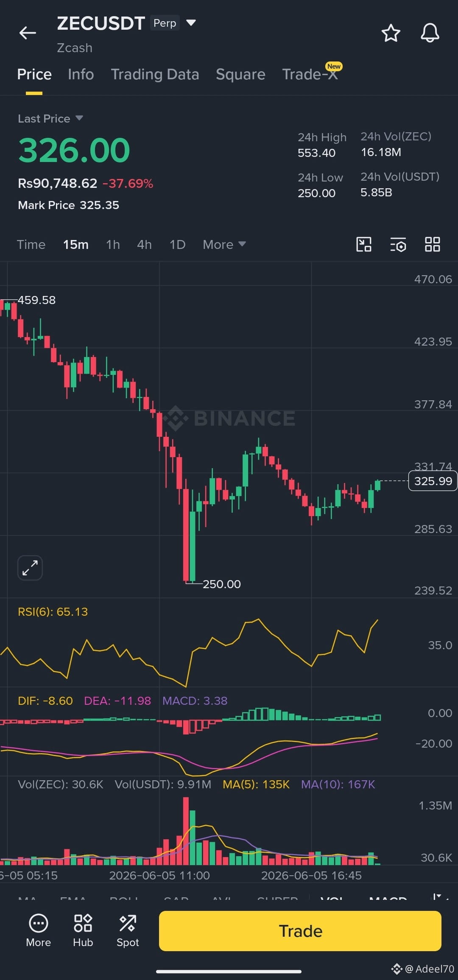Click the Rs90,748.62 converted price
Screen dimensions: 458x980
click(58, 183)
